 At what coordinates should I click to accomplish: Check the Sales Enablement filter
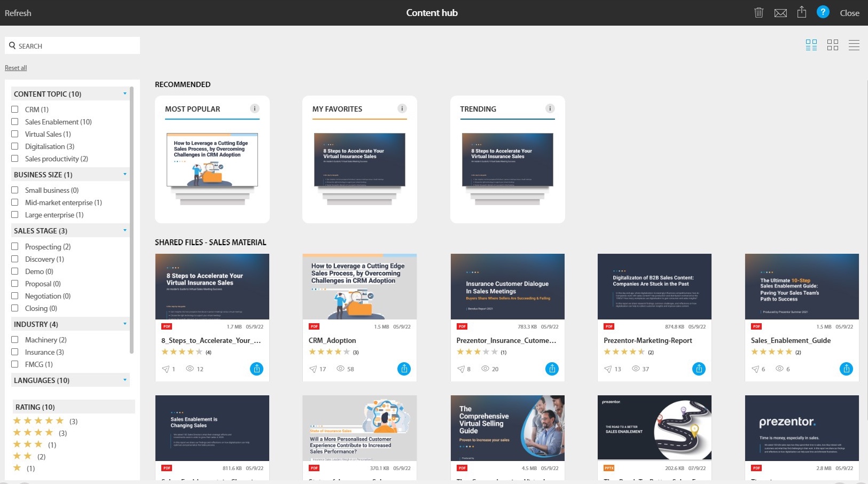(14, 121)
